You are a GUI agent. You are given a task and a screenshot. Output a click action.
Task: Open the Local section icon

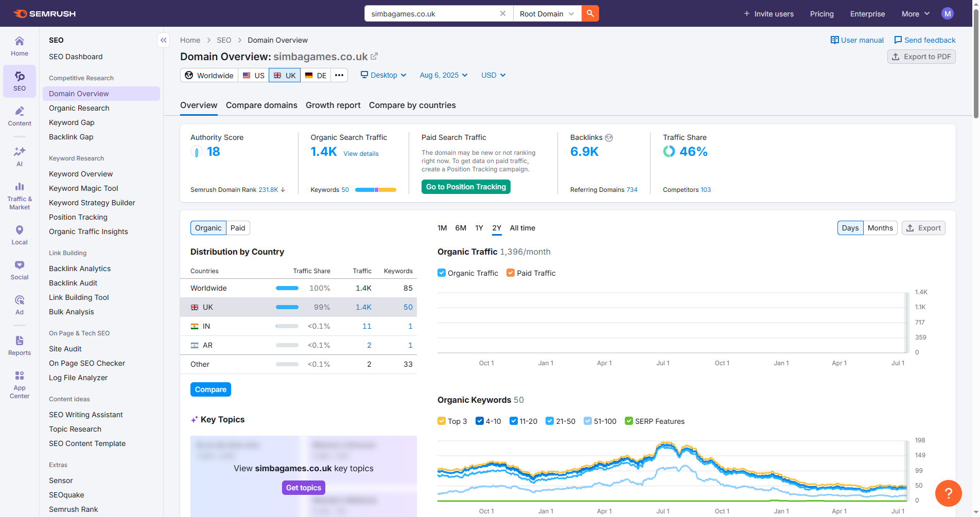tap(20, 235)
